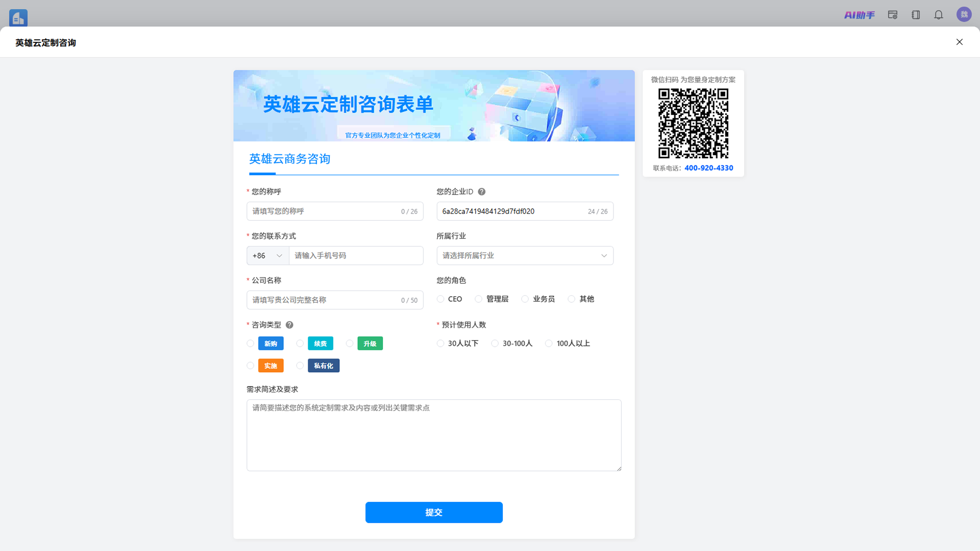Viewport: 980px width, 551px height.
Task: Click the 英雄云商务咨询 section heading
Action: point(289,159)
